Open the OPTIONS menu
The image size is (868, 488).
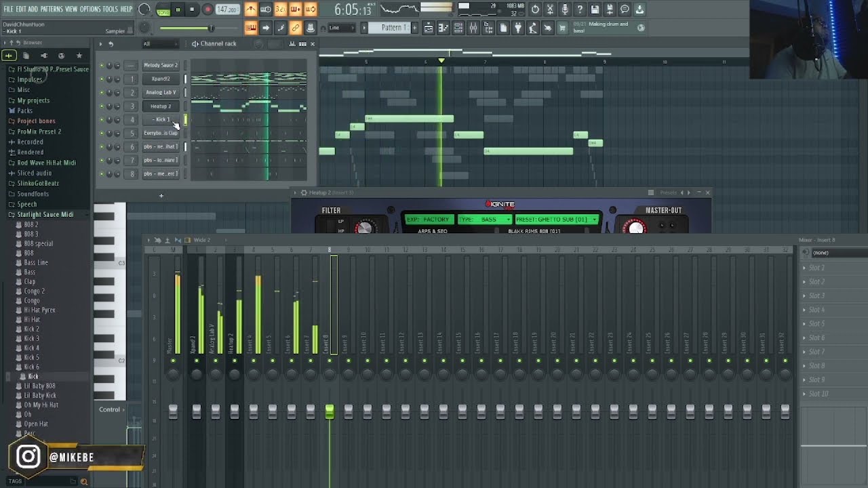coord(90,9)
